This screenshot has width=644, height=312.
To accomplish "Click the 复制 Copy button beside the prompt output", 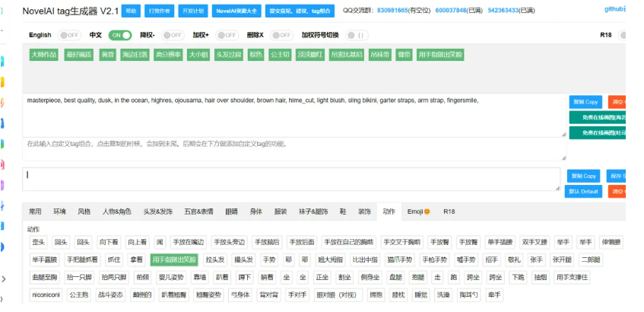I will coord(584,101).
